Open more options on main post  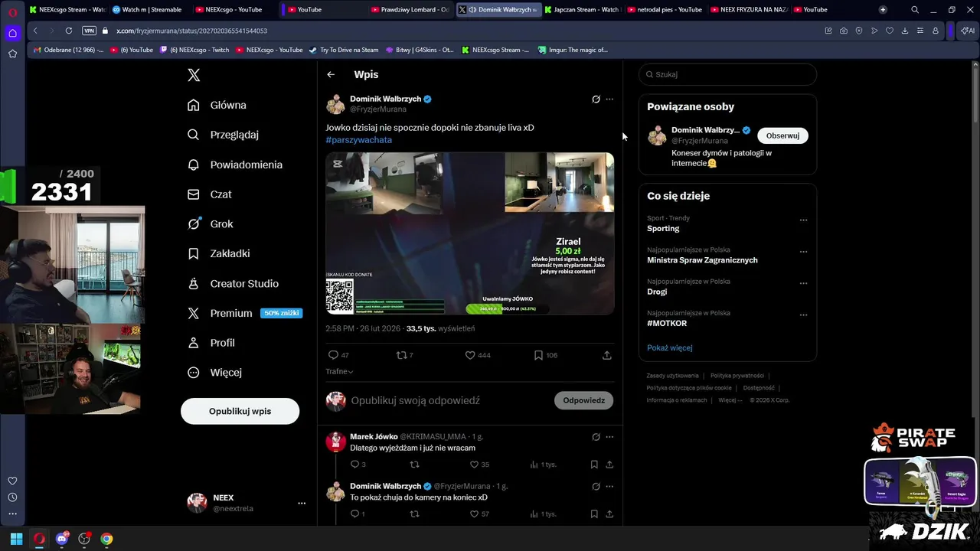click(x=609, y=99)
